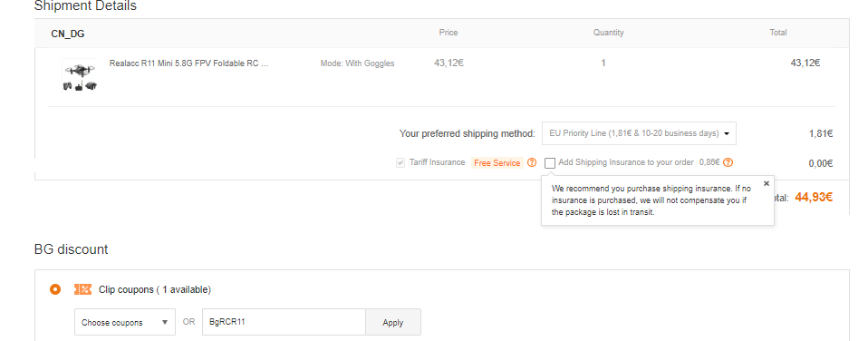Select the Clip coupons radio button
This screenshot has height=341, width=868.
click(54, 289)
